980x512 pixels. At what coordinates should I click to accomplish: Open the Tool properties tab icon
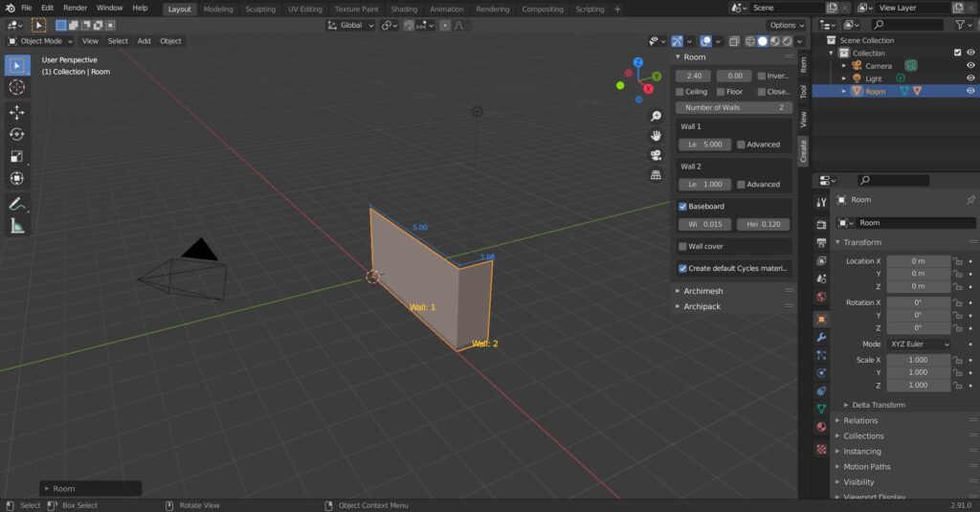tap(821, 202)
